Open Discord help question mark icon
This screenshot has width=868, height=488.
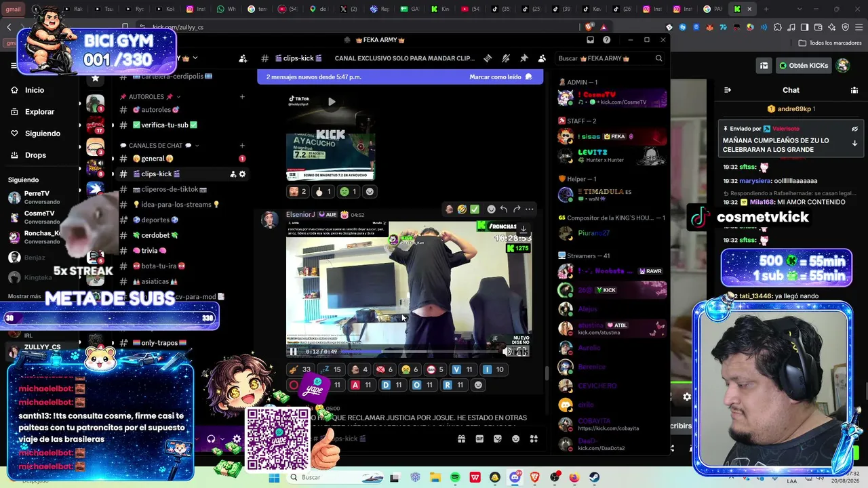(x=607, y=40)
